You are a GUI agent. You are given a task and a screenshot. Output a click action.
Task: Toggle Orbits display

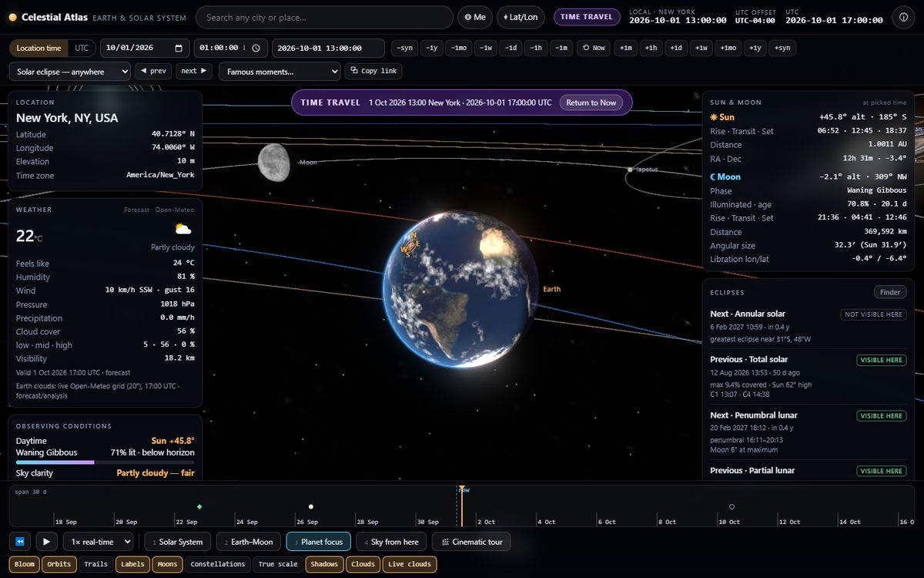59,564
